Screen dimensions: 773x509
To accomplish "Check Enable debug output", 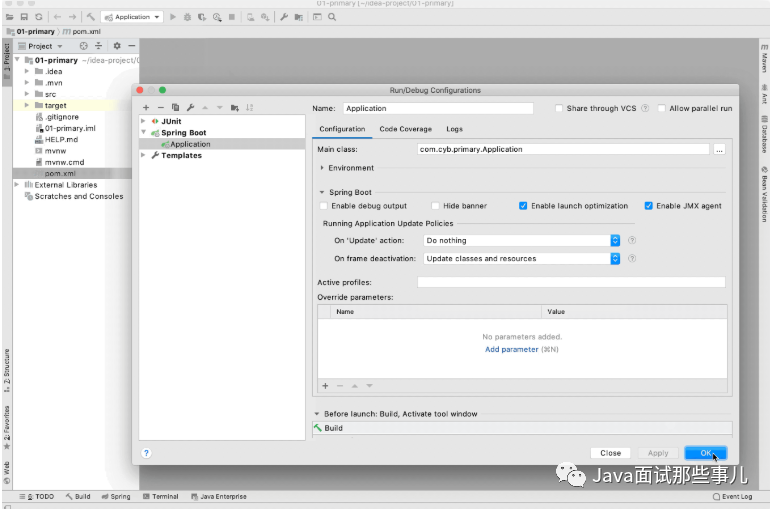I will point(323,206).
